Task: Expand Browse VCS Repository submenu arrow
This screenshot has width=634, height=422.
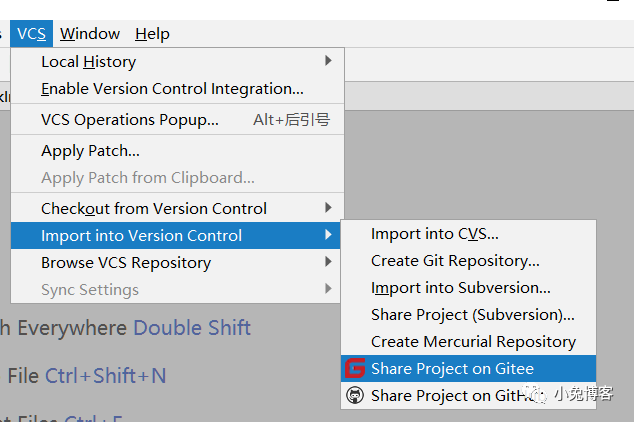Action: click(x=328, y=263)
